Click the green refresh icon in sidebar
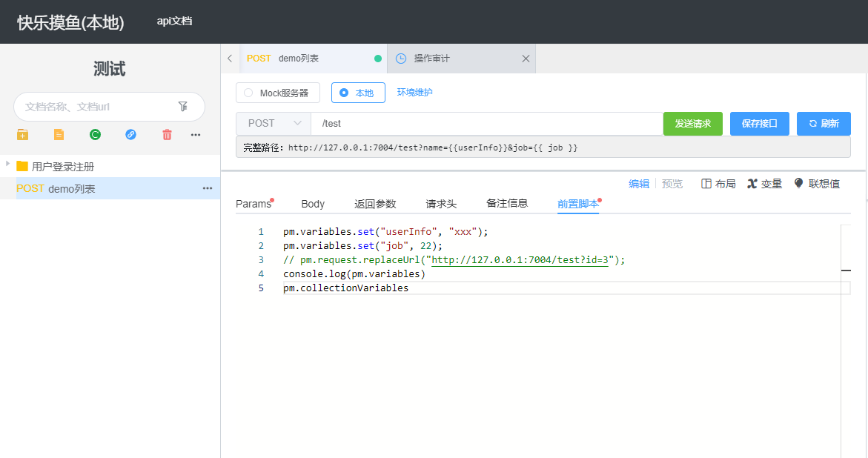Image resolution: width=868 pixels, height=458 pixels. click(x=94, y=134)
